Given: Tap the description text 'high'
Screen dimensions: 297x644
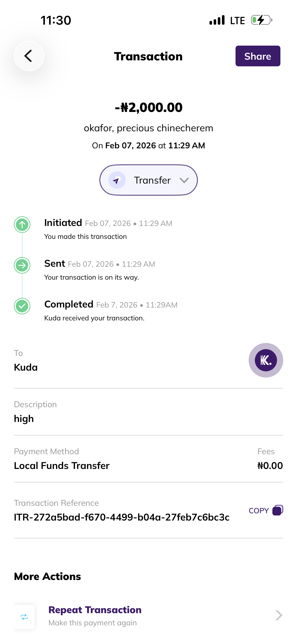Looking at the screenshot, I should (x=24, y=419).
